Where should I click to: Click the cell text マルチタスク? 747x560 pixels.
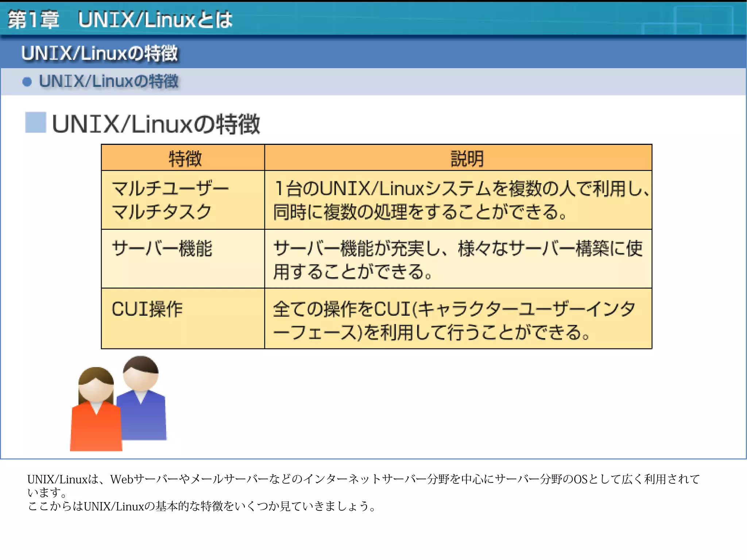[162, 212]
